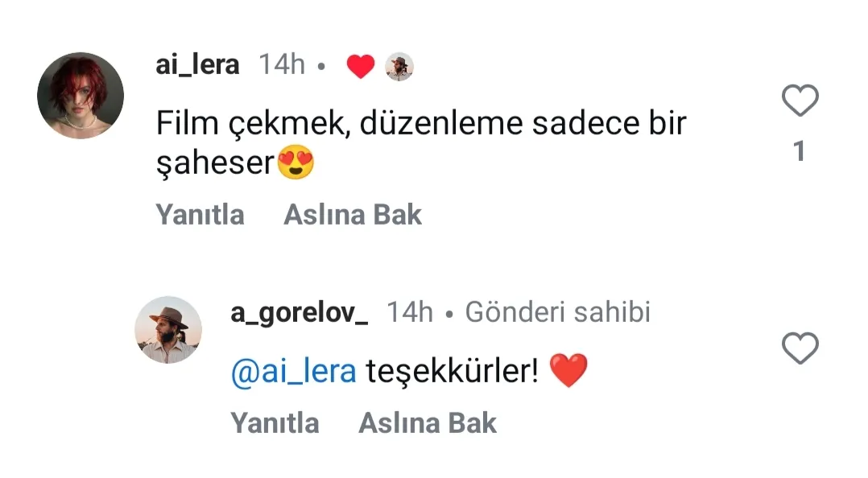This screenshot has width=868, height=478.
Task: Select the 'Gönderi sahibi' author label
Action: (x=559, y=312)
